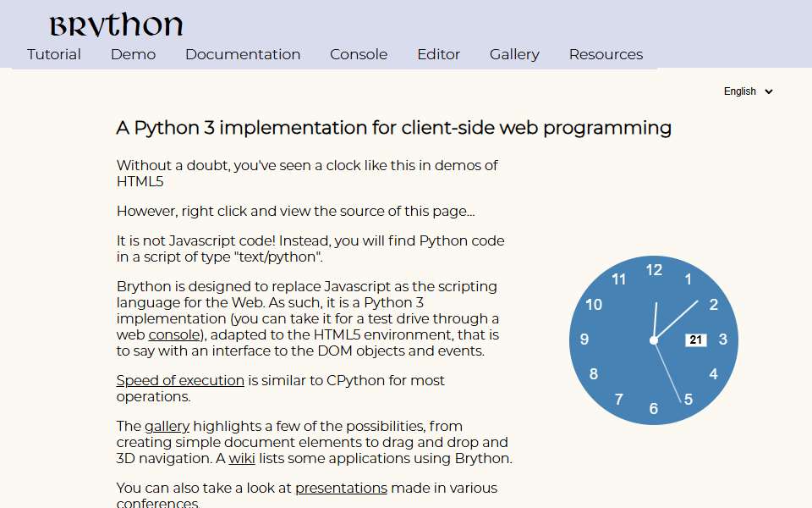Click the Python 3 implementation heading
812x508 pixels.
point(393,128)
